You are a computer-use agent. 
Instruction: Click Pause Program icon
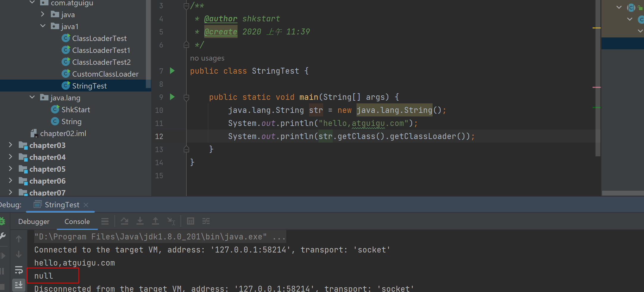point(2,271)
